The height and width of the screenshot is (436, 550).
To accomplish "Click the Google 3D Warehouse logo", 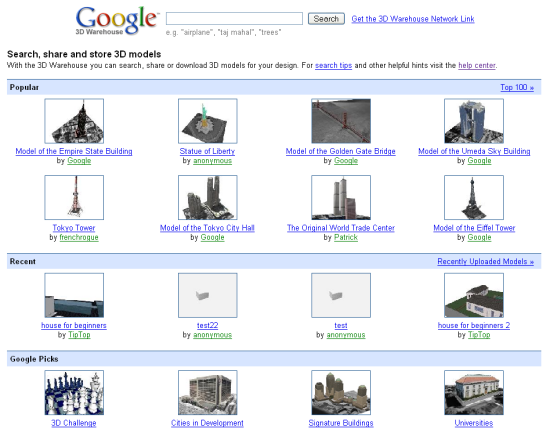I will pos(117,21).
